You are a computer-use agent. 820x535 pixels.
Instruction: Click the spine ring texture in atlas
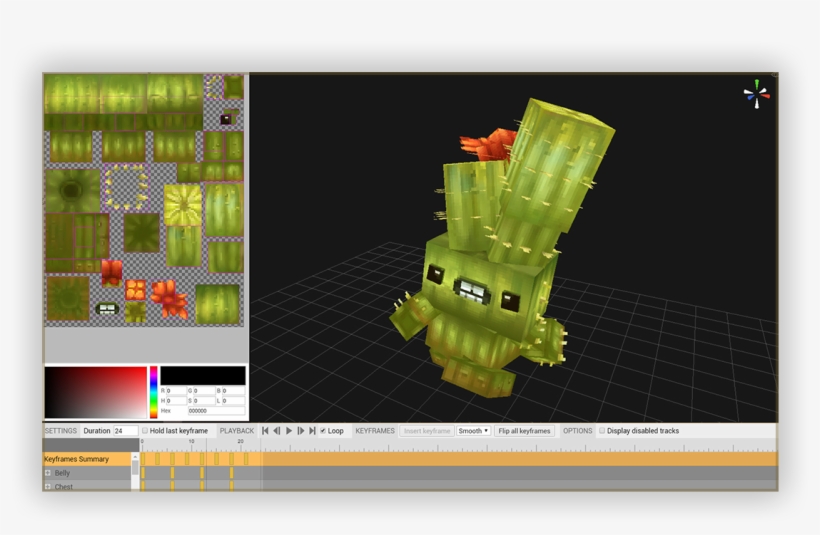pyautogui.click(x=125, y=187)
